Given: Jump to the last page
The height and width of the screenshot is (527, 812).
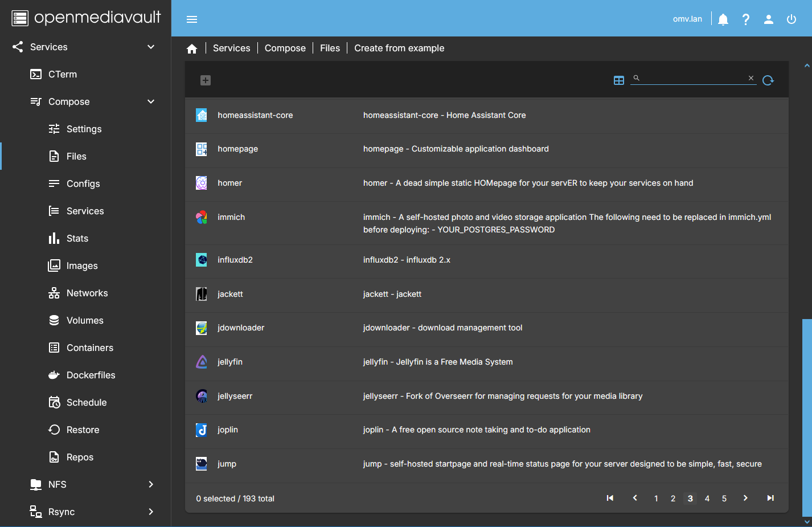Looking at the screenshot, I should click(770, 498).
